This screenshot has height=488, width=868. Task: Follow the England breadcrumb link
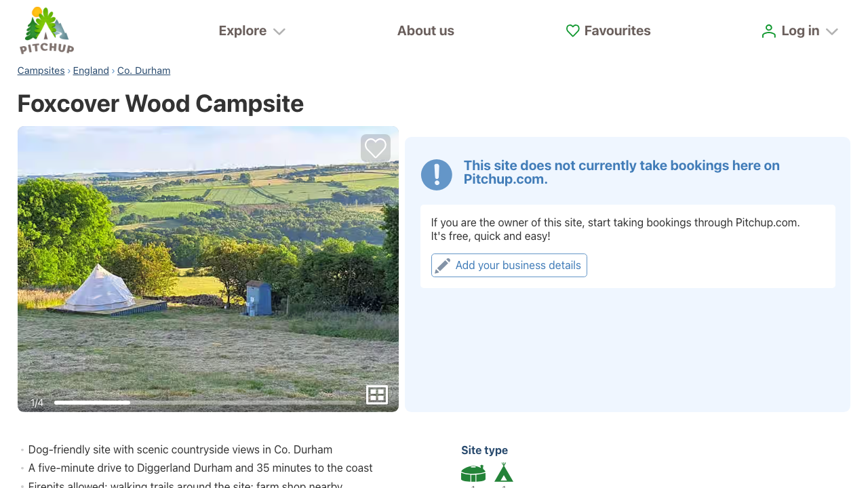tap(91, 70)
